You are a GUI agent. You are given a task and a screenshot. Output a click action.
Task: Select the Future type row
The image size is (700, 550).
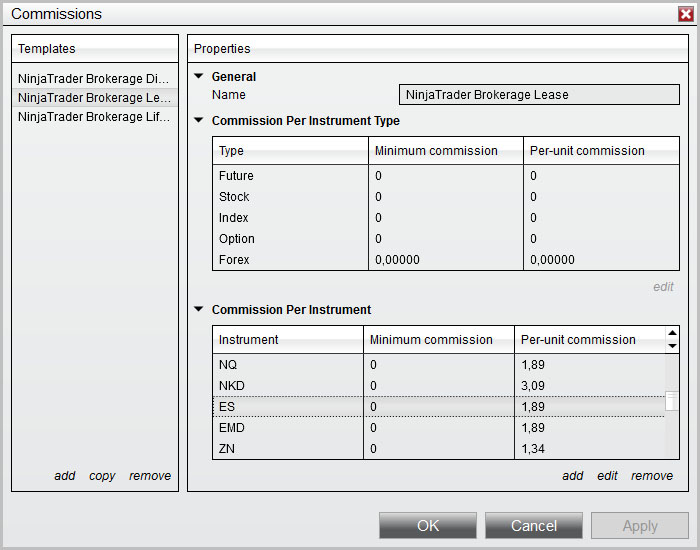446,175
